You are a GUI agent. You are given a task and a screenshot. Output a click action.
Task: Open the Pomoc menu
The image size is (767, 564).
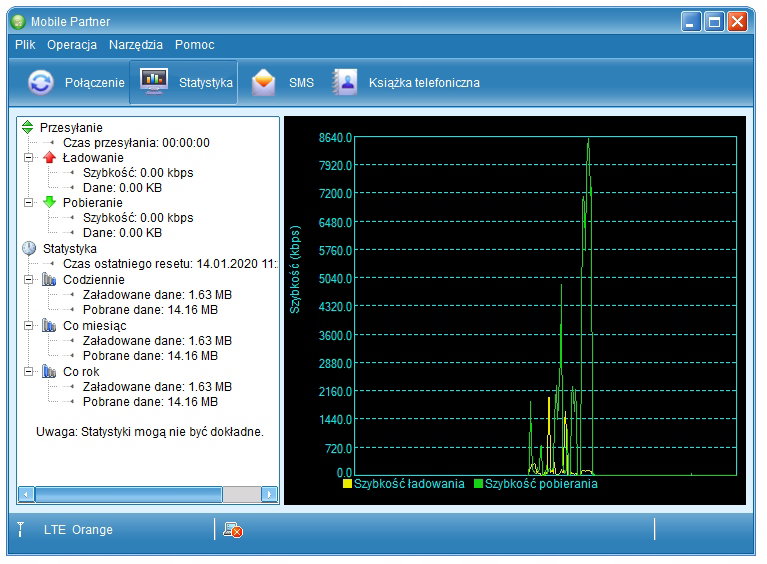tap(194, 45)
